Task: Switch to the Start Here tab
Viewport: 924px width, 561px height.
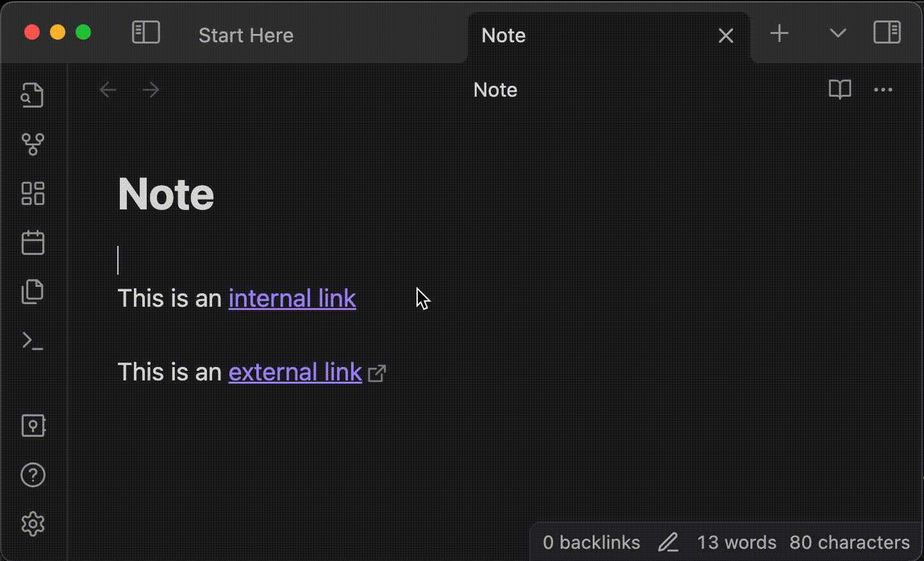Action: pos(246,35)
